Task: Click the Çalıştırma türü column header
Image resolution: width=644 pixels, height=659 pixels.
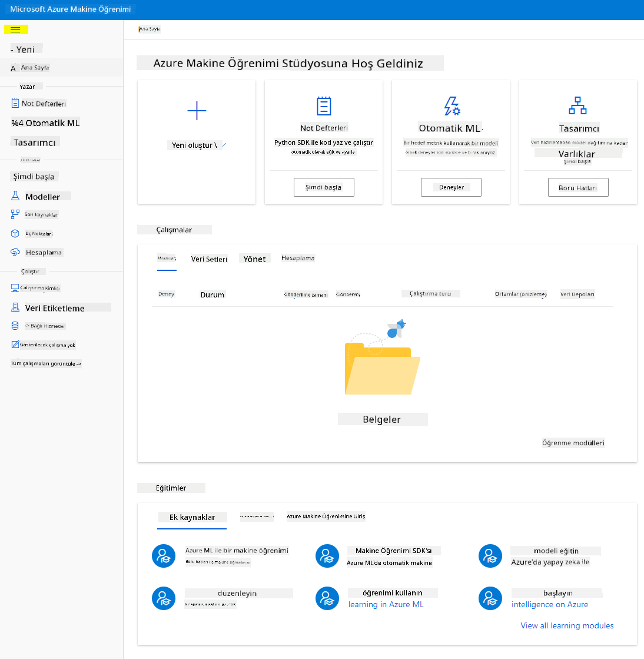Action: click(430, 294)
